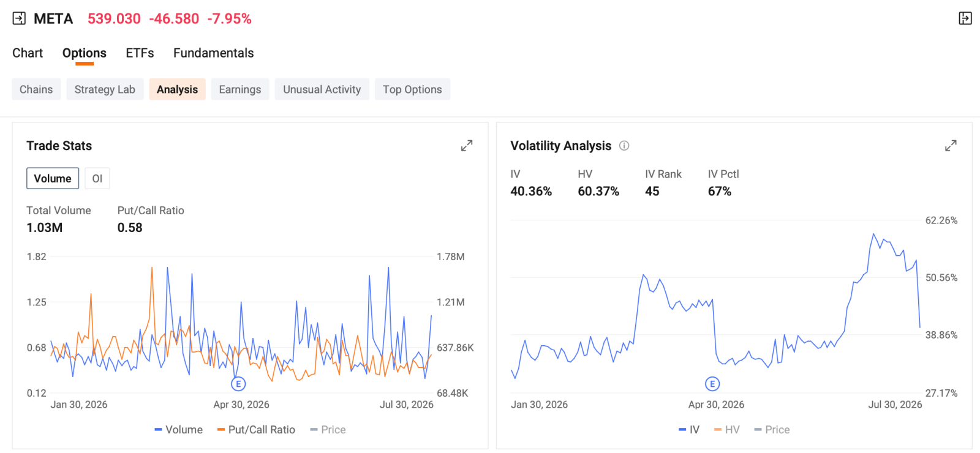This screenshot has width=980, height=453.
Task: Expand the Volatility Analysis chart to fullscreen
Action: pos(951,146)
